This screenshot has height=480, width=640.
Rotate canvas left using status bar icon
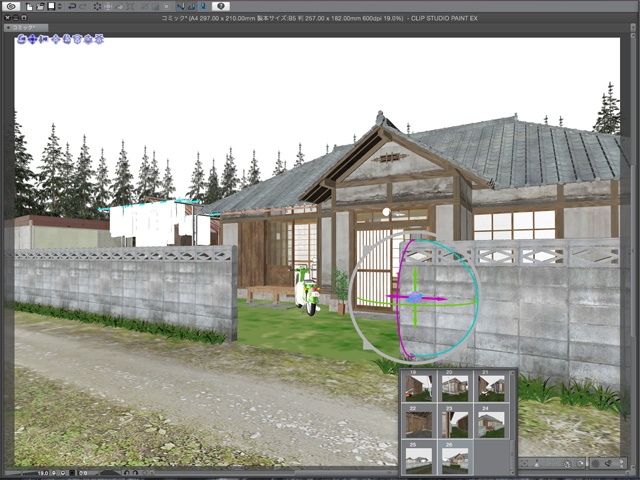coord(127,473)
